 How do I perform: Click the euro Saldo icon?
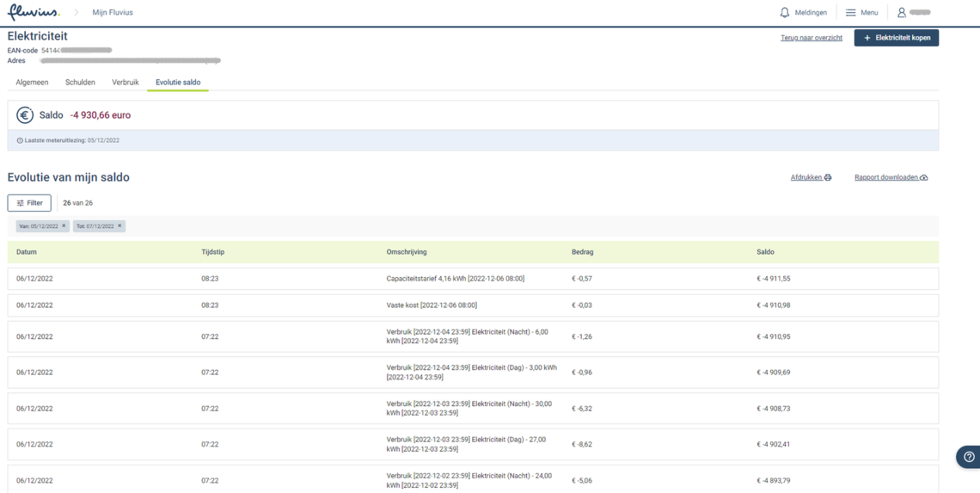25,115
